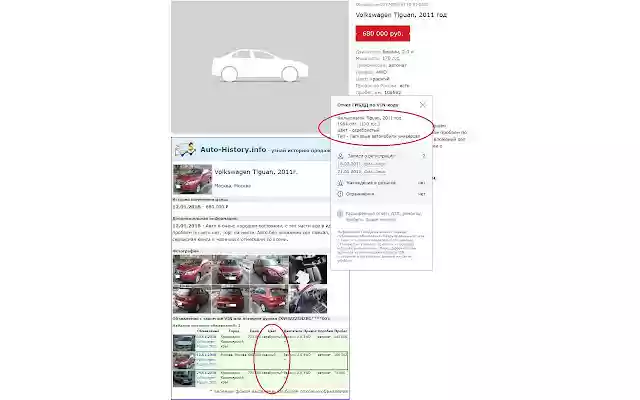This screenshot has width=640, height=400.
Task: Click the red 680 000 руб. price button
Action: pos(383,33)
